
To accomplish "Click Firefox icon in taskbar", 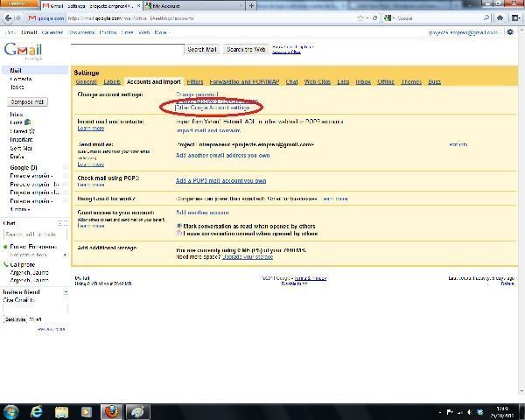I will [x=109, y=410].
